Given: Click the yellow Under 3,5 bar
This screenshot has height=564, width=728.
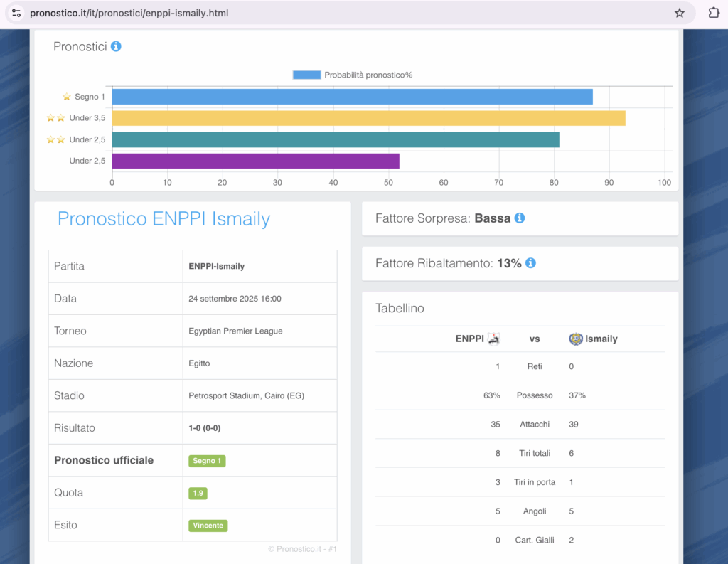Looking at the screenshot, I should coord(369,118).
